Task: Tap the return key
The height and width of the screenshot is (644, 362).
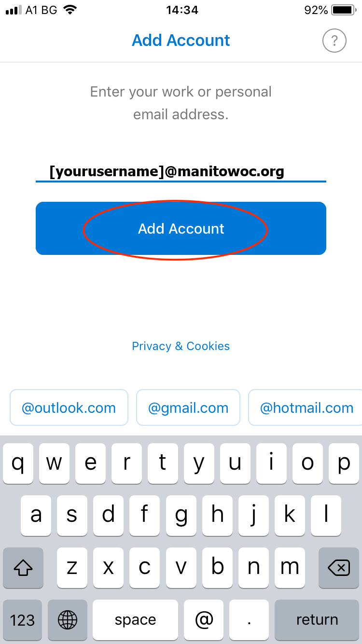Action: click(x=317, y=619)
